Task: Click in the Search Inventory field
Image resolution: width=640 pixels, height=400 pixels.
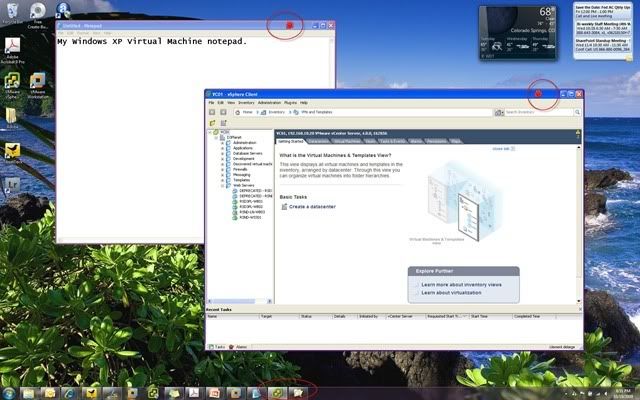Action: 539,112
